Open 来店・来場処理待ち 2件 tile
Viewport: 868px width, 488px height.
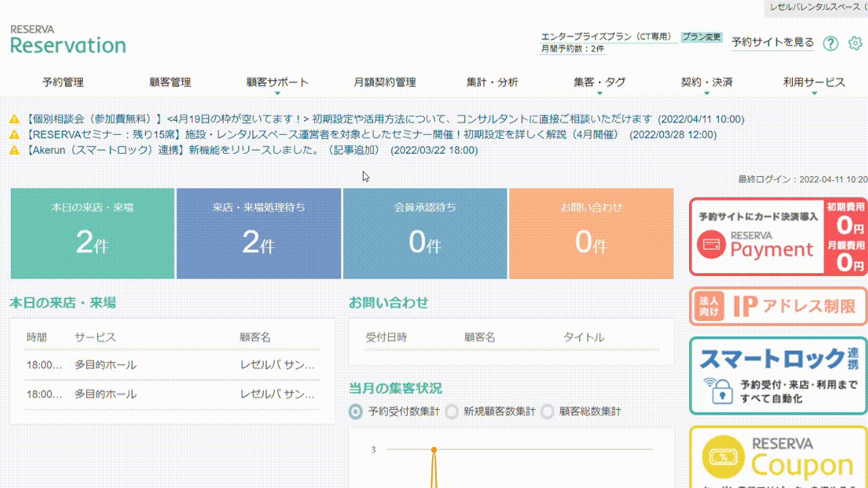258,233
